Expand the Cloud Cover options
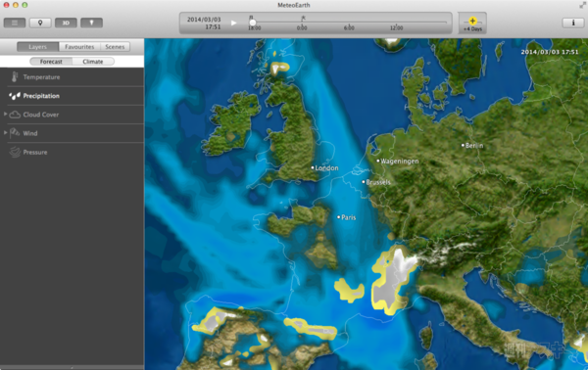The width and height of the screenshot is (588, 370). click(5, 114)
